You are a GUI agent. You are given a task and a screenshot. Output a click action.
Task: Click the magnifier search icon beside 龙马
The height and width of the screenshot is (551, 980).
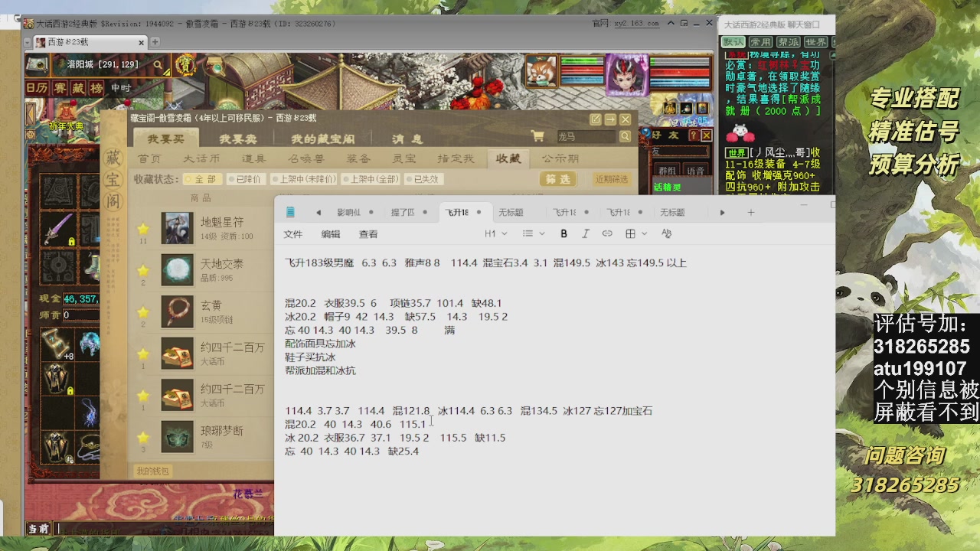tap(626, 136)
